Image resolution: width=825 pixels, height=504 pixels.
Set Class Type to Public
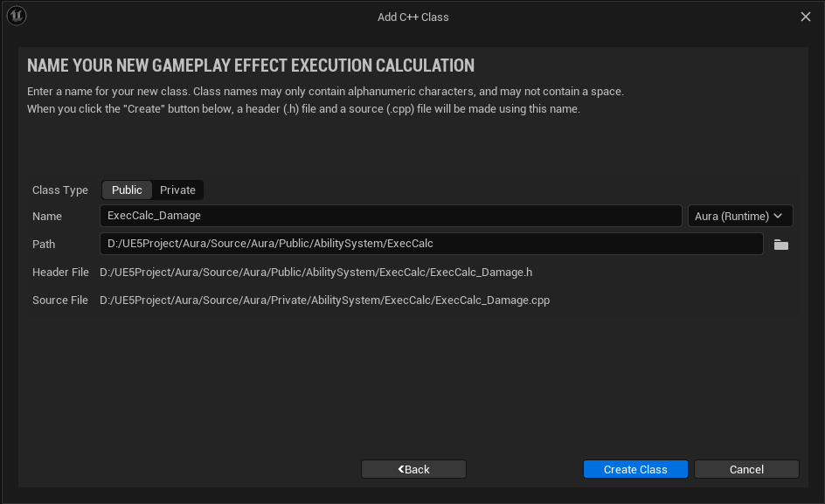[x=127, y=190]
